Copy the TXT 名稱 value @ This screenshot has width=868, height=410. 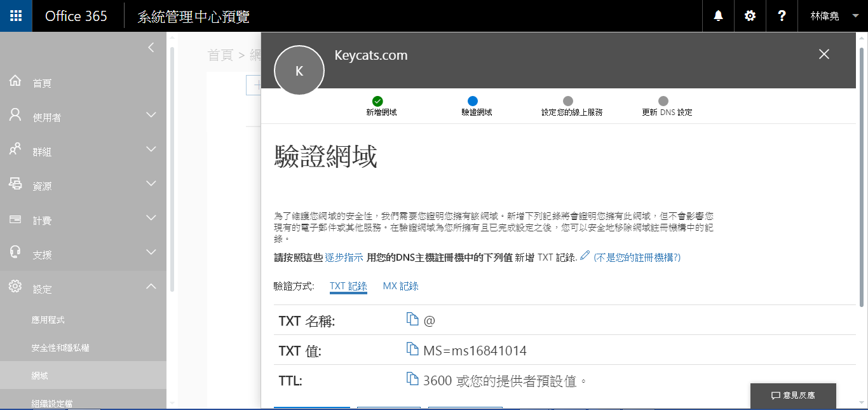[412, 319]
